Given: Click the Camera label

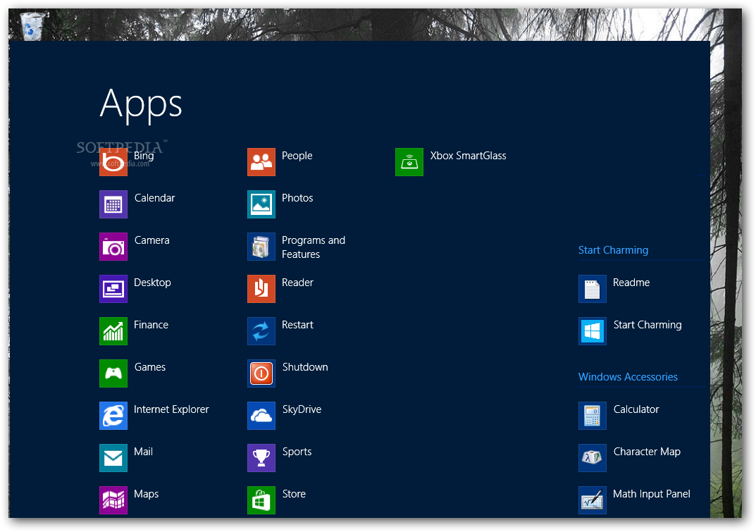Looking at the screenshot, I should [152, 240].
